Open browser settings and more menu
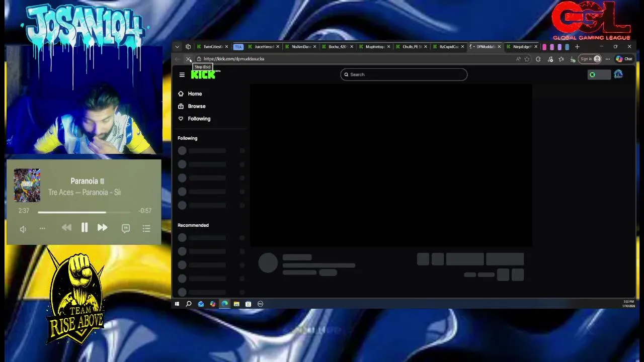 pyautogui.click(x=608, y=59)
